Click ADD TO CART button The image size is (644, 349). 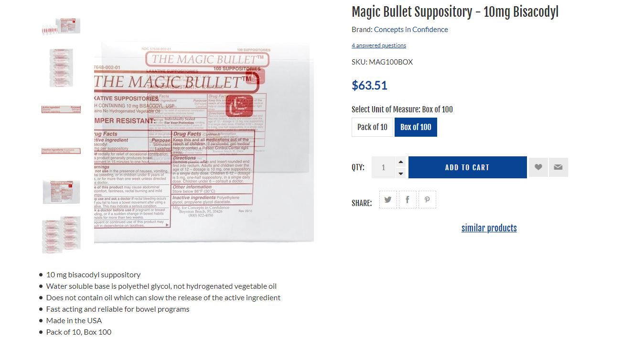point(467,167)
